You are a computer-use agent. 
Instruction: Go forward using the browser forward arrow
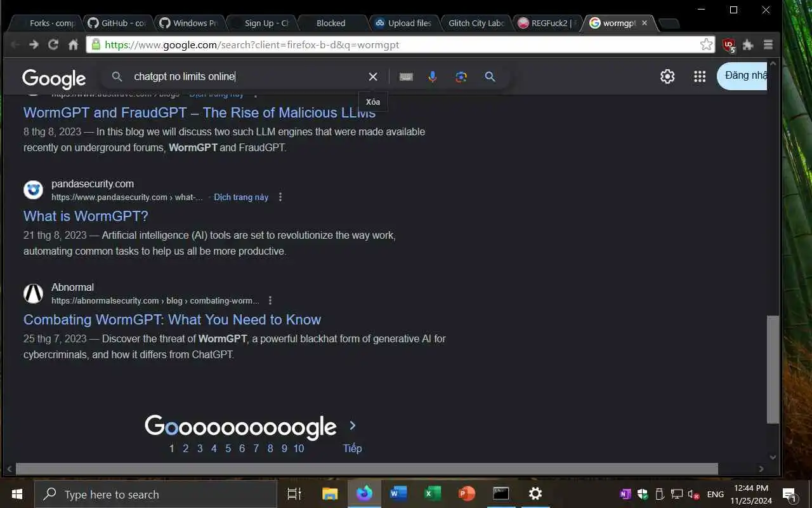(34, 44)
